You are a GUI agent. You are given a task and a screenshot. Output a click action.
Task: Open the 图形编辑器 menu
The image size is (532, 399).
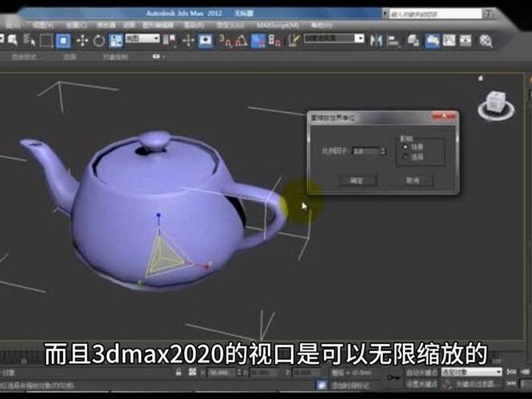coord(158,25)
